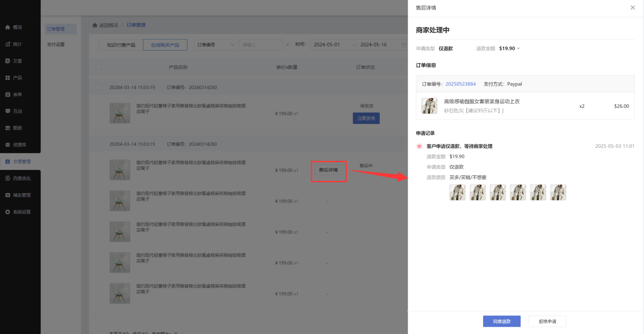
Task: Click the 拒绝申请 button
Action: [547, 321]
